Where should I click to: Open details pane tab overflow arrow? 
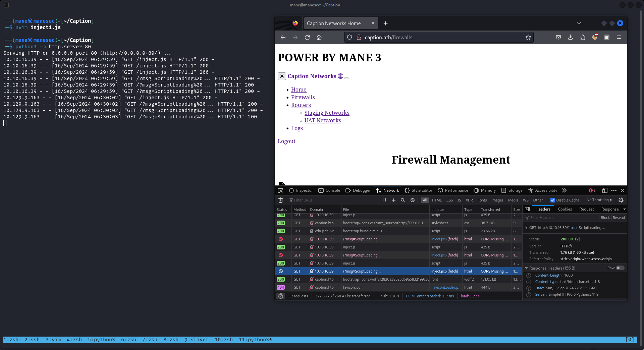pyautogui.click(x=625, y=209)
